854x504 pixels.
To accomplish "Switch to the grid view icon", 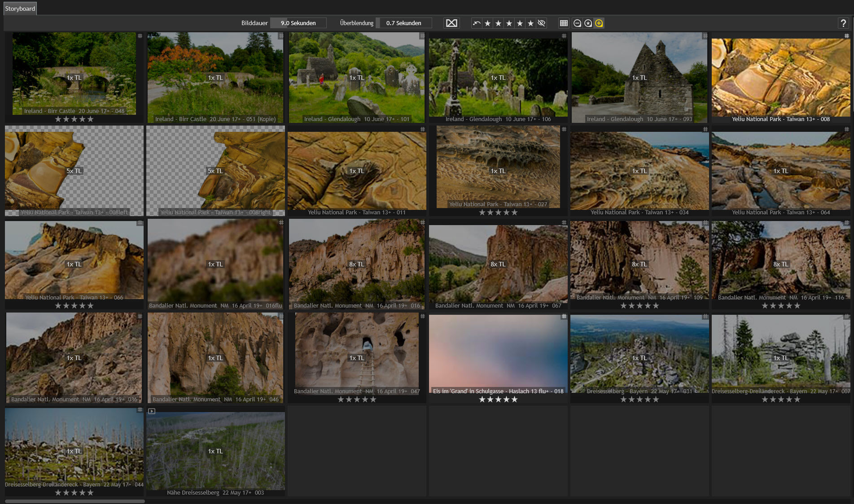I will click(x=564, y=23).
